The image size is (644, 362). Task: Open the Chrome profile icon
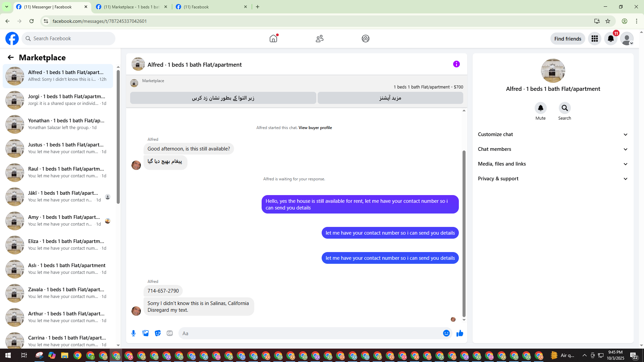625,21
